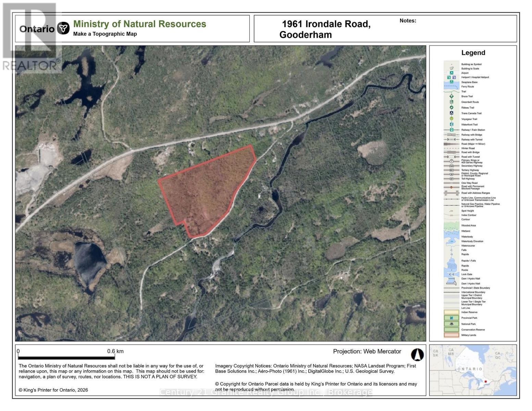Click the 'One Way Road' legend label
The image size is (532, 411).
pos(469,183)
